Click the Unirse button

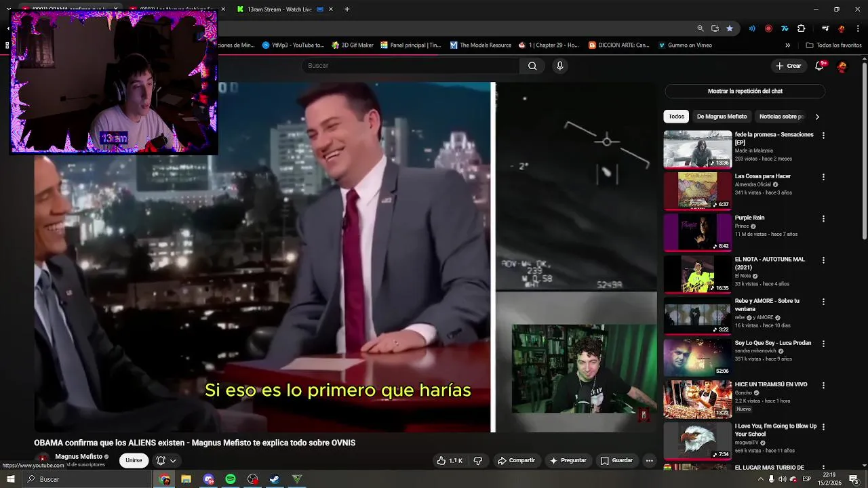pos(134,460)
